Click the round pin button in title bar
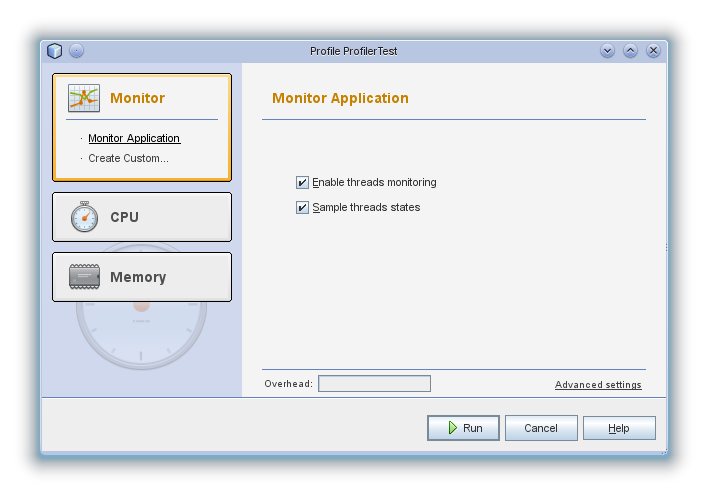The width and height of the screenshot is (708, 495). click(x=76, y=51)
